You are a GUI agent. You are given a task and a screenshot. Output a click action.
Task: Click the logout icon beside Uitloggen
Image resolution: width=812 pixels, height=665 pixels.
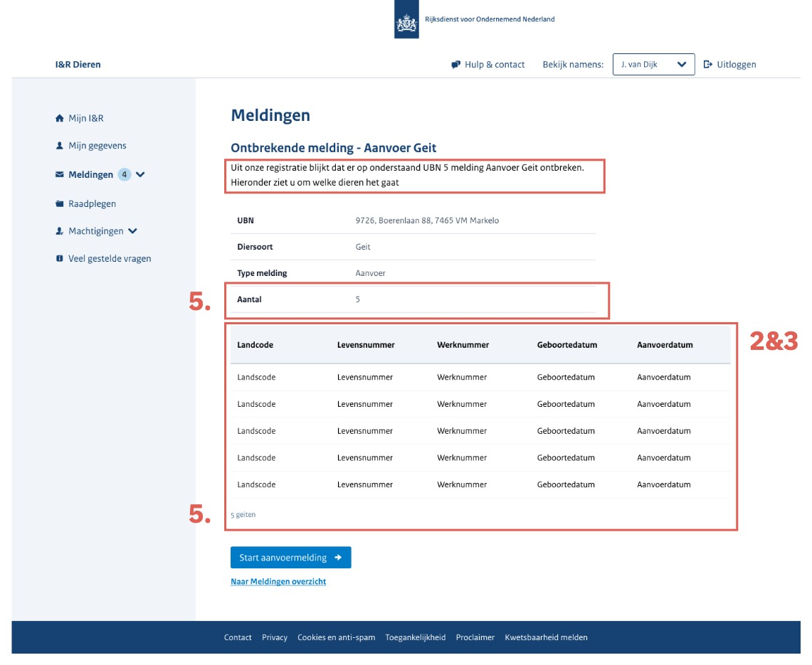coord(708,65)
